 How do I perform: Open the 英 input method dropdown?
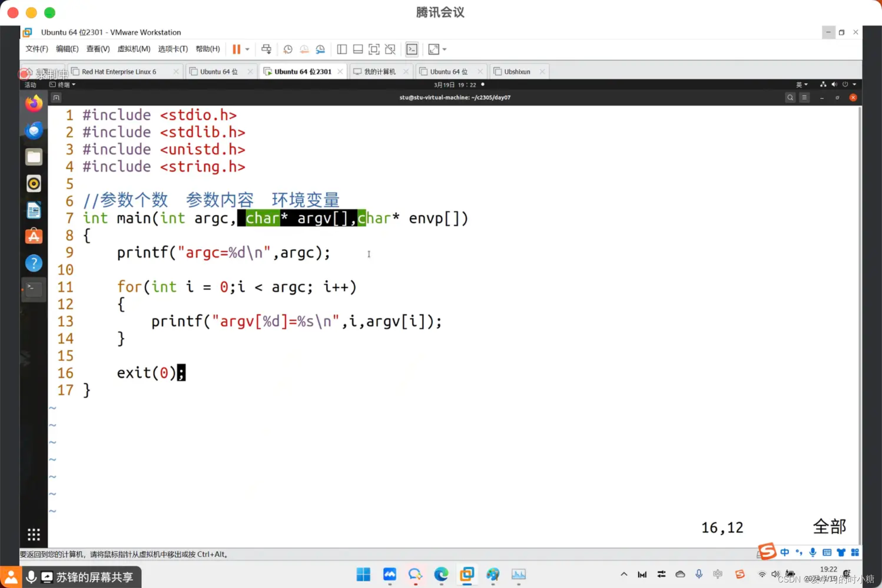[x=802, y=85]
